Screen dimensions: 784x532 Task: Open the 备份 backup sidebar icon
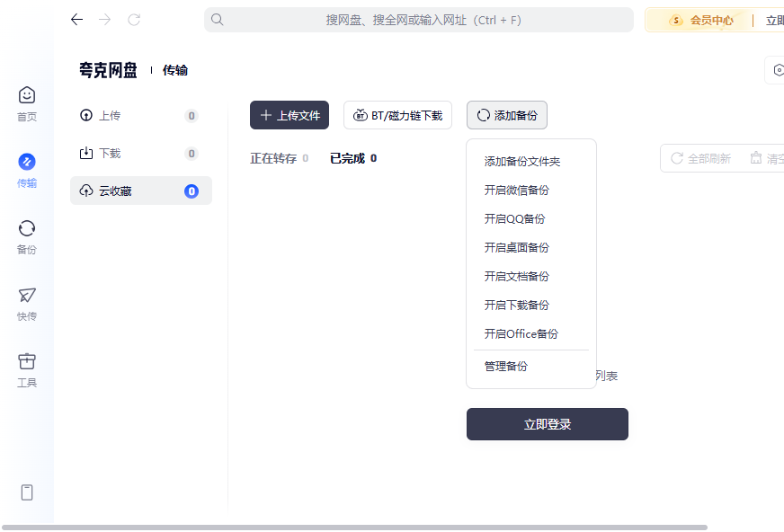tap(27, 237)
